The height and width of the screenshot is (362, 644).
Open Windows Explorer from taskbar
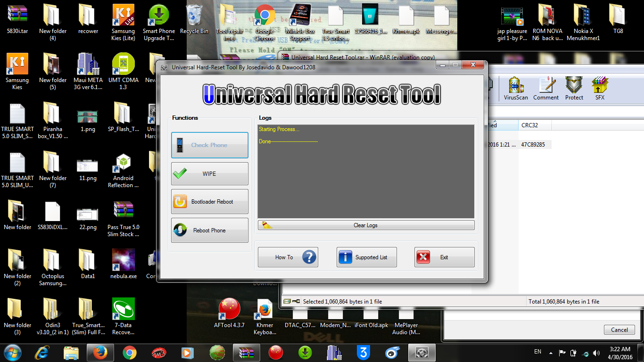click(x=71, y=352)
